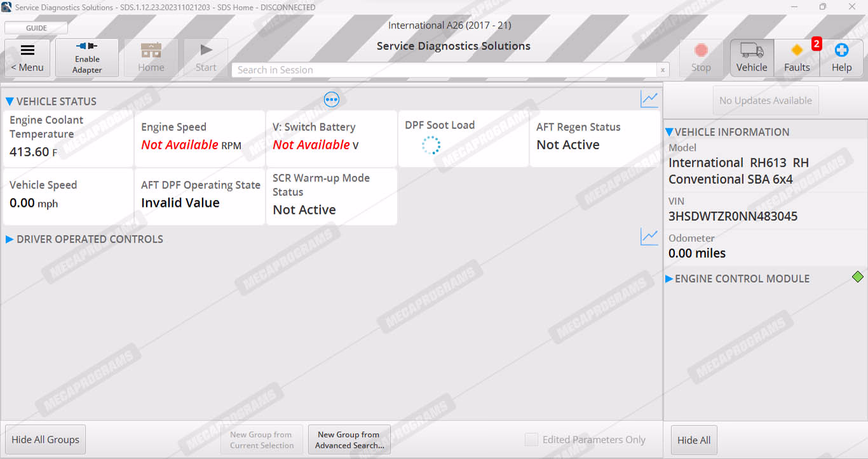This screenshot has height=459, width=868.
Task: Click the Start play arrow button
Action: pyautogui.click(x=206, y=58)
